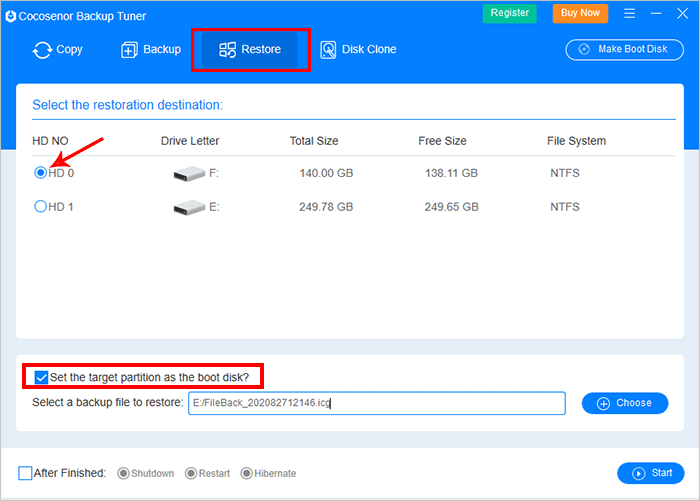Open the Copy tab
Image resolution: width=700 pixels, height=501 pixels.
coord(58,50)
